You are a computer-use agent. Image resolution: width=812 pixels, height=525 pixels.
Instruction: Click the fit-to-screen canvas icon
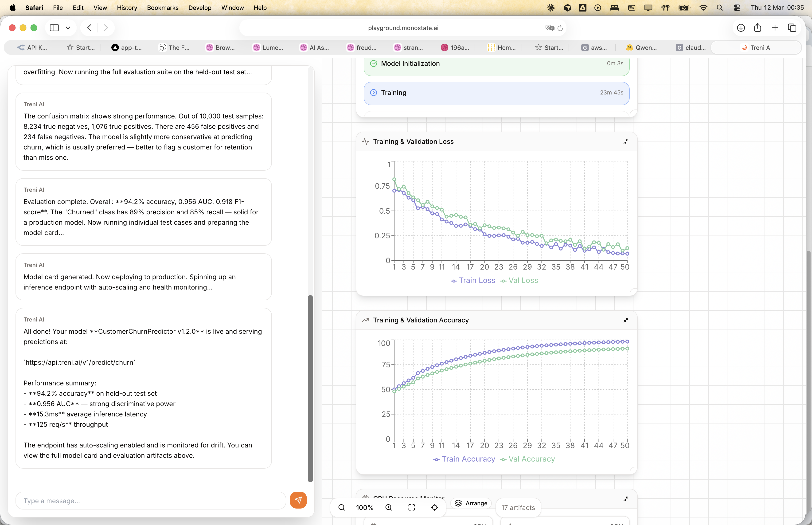click(x=412, y=507)
